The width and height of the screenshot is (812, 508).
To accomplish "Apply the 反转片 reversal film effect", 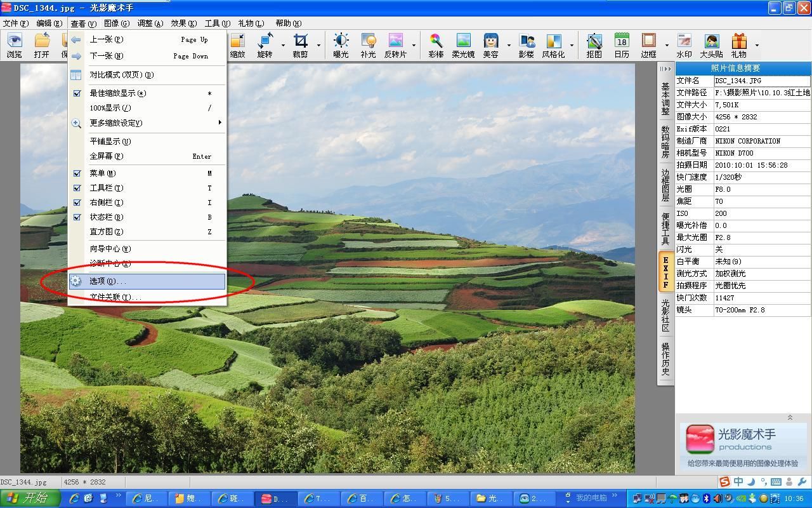I will tap(395, 46).
